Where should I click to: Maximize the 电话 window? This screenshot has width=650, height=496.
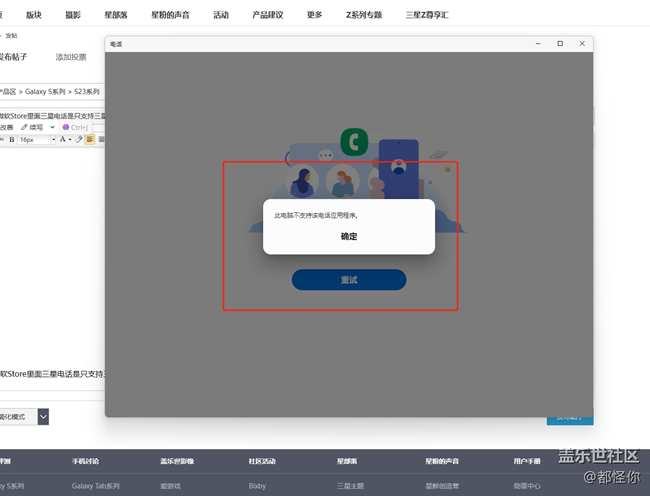[560, 44]
